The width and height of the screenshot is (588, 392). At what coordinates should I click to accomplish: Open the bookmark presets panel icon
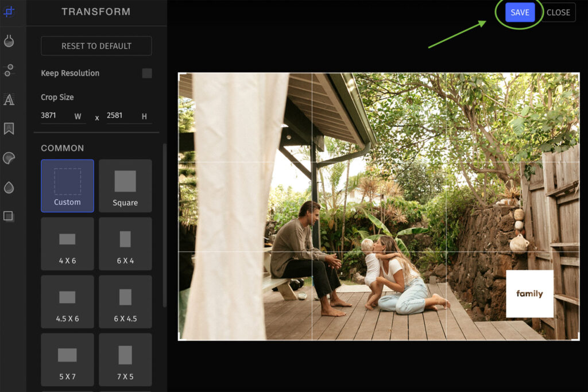tap(9, 129)
